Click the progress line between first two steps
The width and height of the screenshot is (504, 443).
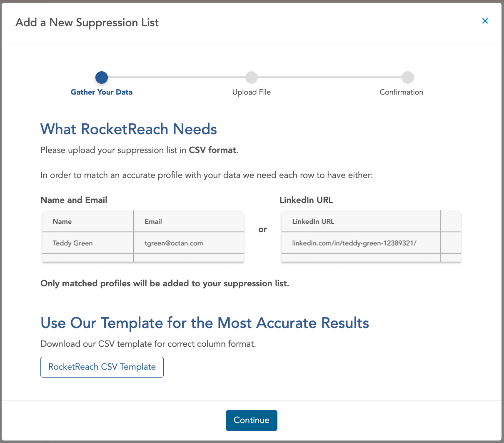[177, 78]
